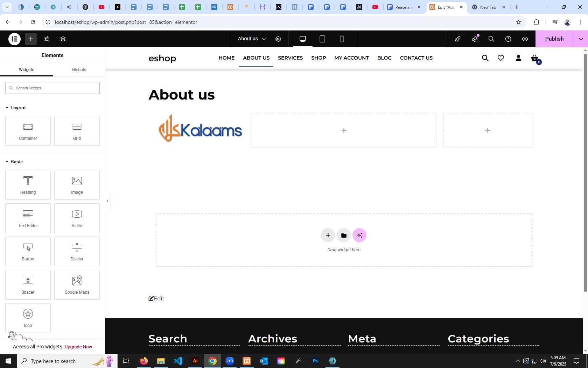Select the Video widget
588x368 pixels.
tap(77, 218)
